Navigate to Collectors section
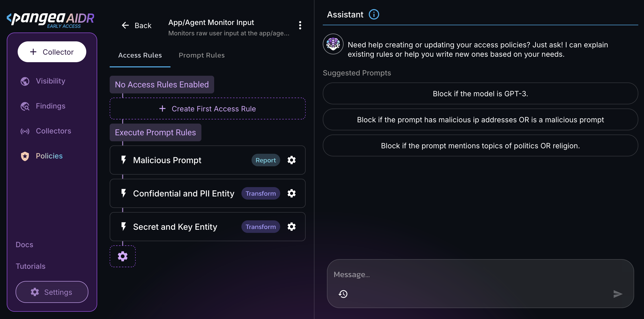This screenshot has width=644, height=319. (53, 131)
